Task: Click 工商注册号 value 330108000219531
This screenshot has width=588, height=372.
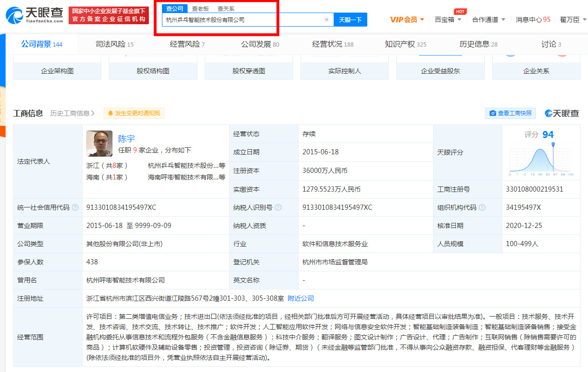Action: pos(534,189)
